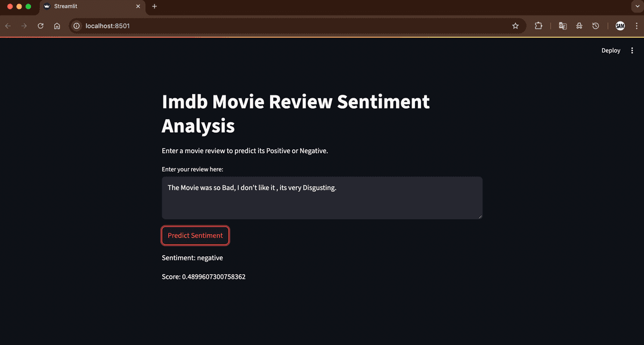Open Google Translate from the toolbar
This screenshot has height=345, width=644.
[562, 26]
